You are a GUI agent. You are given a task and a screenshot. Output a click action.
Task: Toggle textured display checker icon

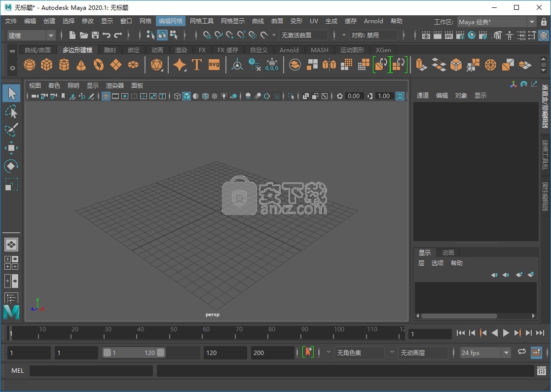(215, 96)
